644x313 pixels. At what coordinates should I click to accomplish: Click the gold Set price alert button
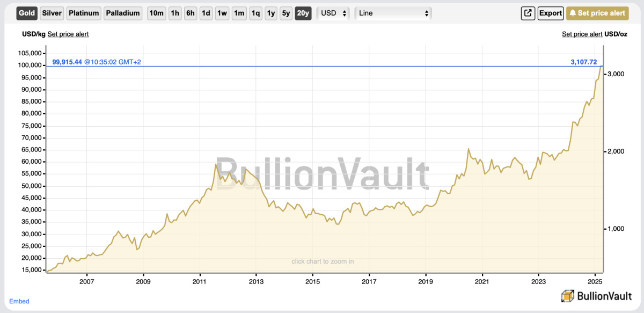point(597,13)
